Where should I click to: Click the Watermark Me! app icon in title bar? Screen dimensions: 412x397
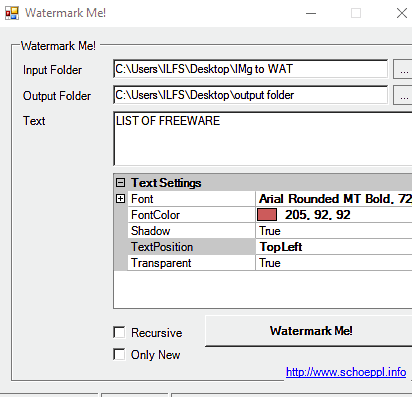(12, 13)
